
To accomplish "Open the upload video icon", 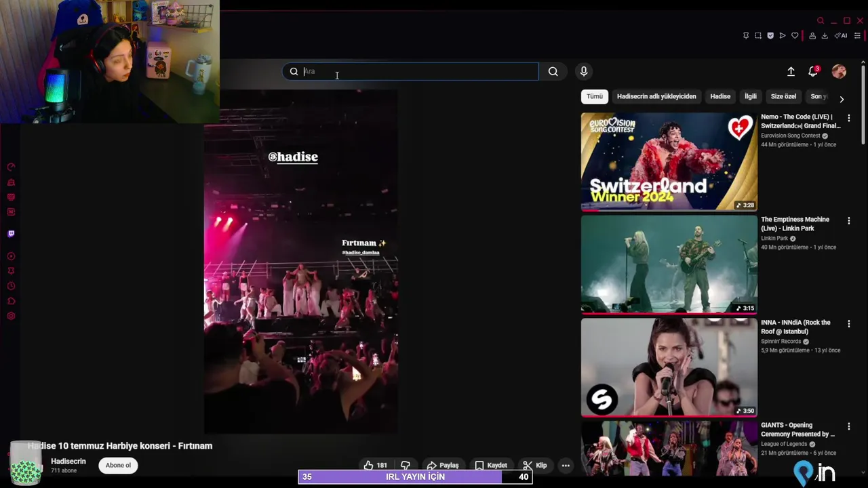I will tap(791, 71).
